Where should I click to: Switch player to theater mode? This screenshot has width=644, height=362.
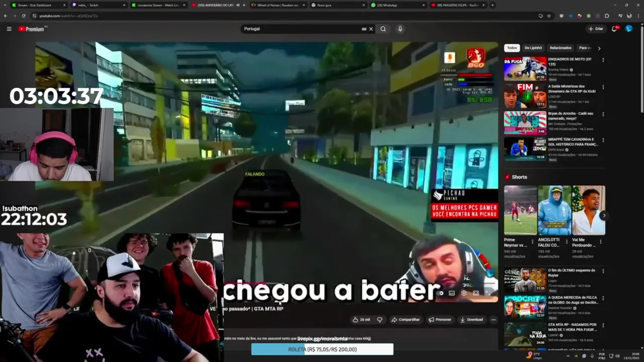(475, 293)
